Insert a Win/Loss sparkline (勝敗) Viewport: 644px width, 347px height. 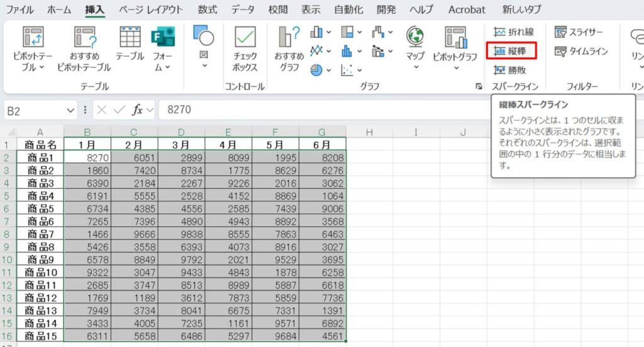tap(510, 71)
